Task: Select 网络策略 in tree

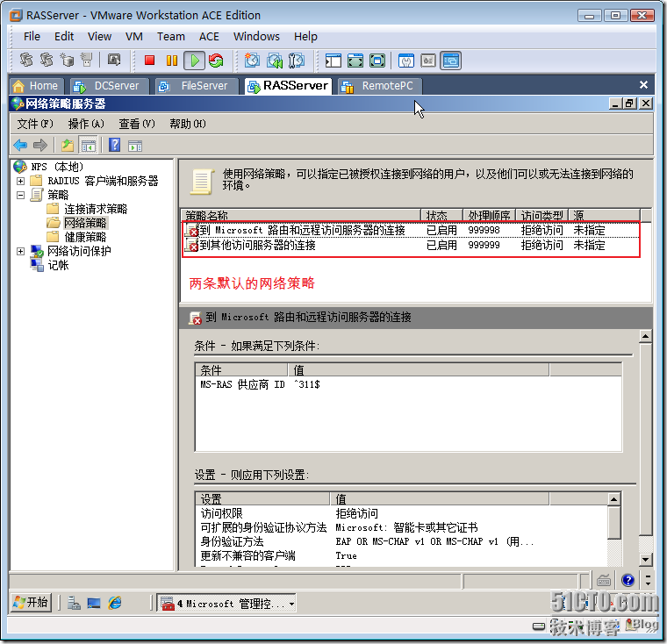Action: (85, 223)
